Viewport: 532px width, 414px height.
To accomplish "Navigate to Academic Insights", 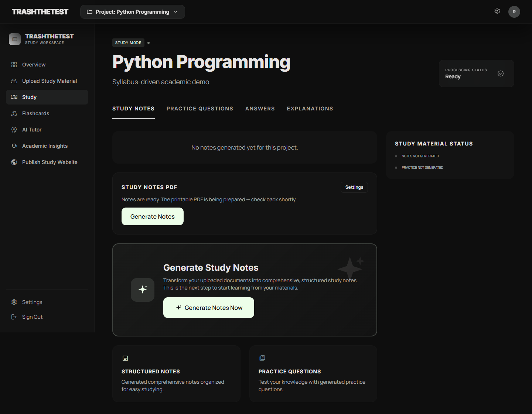I will pyautogui.click(x=47, y=146).
